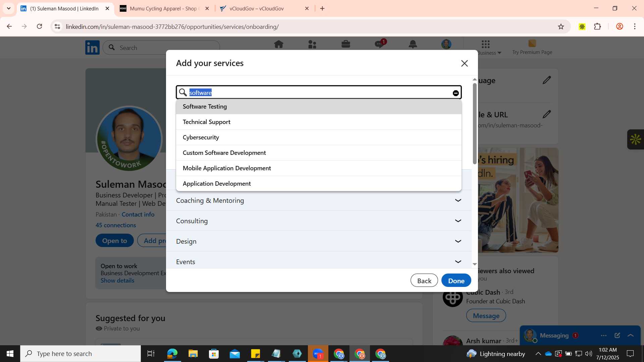Close the LinkedIn browser tab
The image size is (644, 362).
click(x=107, y=8)
